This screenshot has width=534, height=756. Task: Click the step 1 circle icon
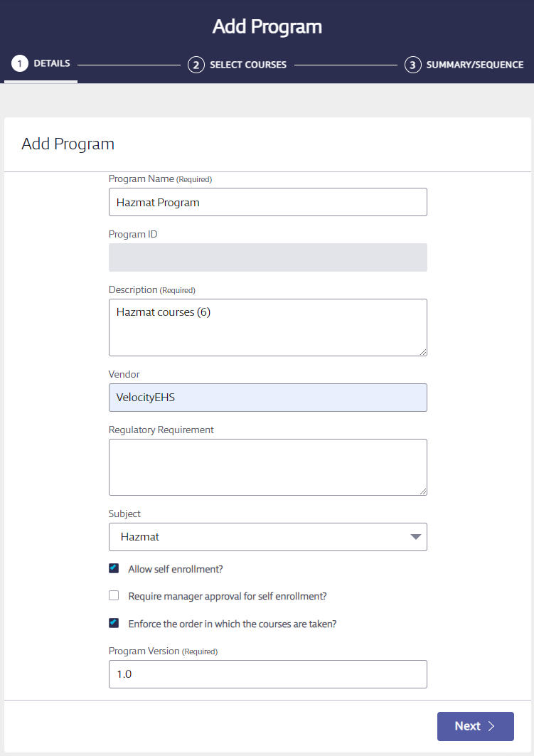tap(20, 63)
